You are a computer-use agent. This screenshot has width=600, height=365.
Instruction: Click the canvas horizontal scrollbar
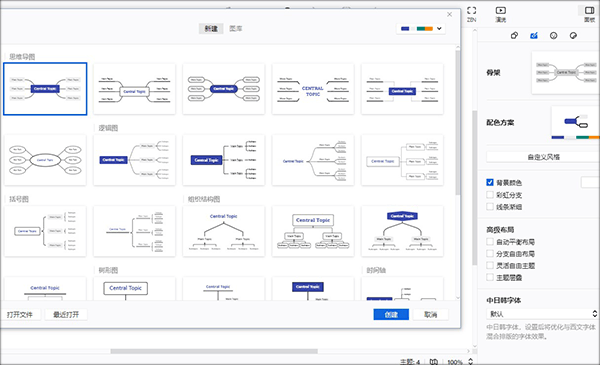(x=214, y=351)
